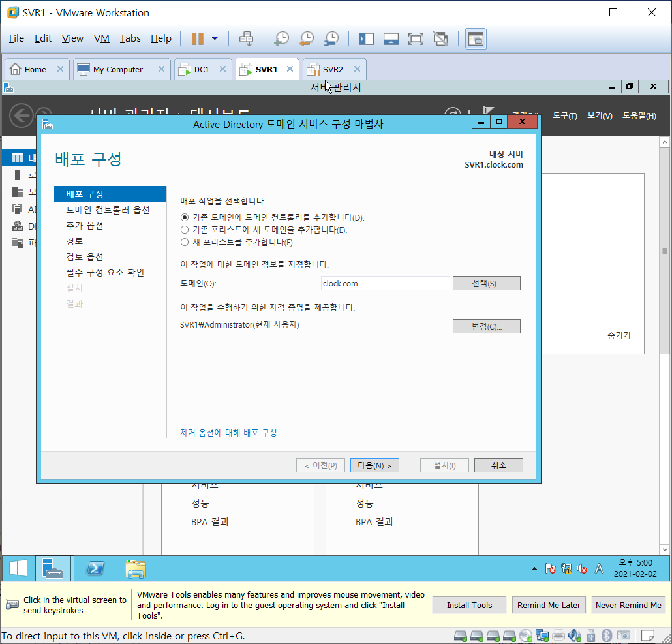Show hidden tray icons arrow

(x=534, y=568)
